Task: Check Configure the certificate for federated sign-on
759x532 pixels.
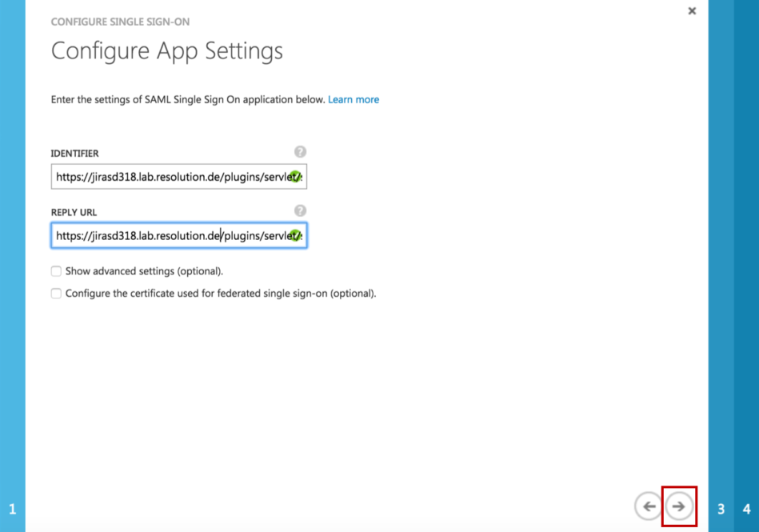Action: (x=56, y=294)
